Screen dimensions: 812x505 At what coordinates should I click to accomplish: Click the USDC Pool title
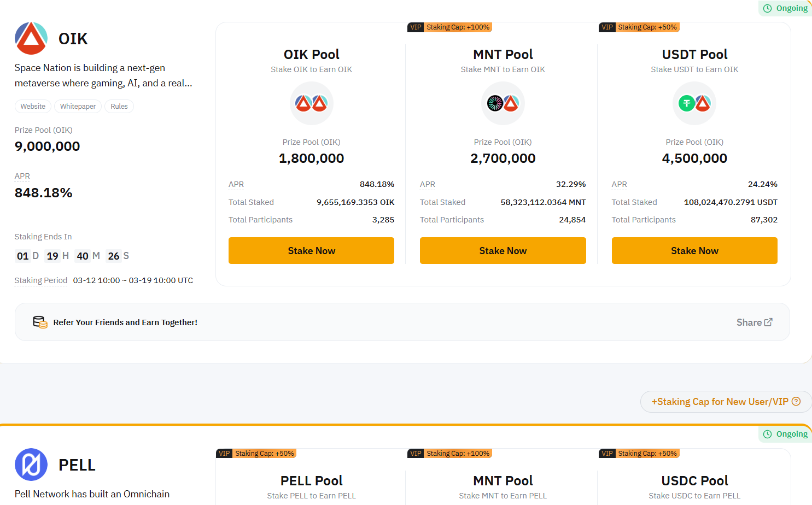pos(694,481)
